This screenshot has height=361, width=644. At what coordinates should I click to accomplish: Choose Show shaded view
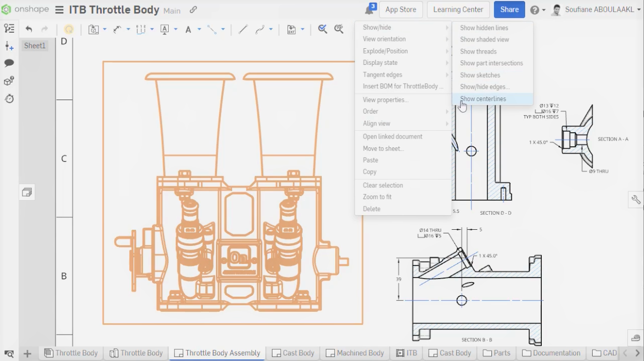tap(492, 39)
